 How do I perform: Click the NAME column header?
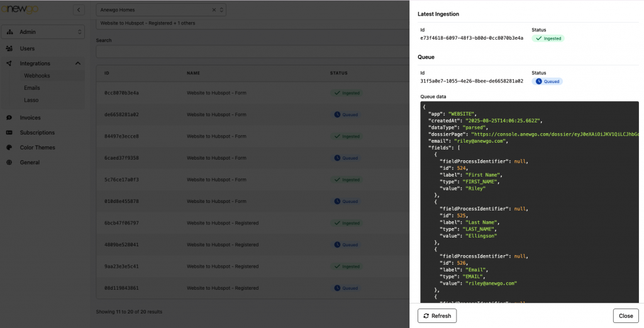[x=194, y=73]
